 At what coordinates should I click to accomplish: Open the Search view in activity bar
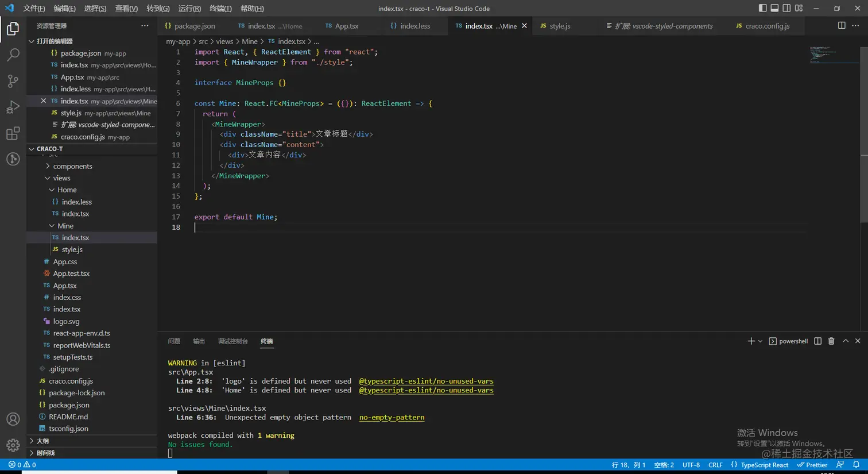point(13,55)
